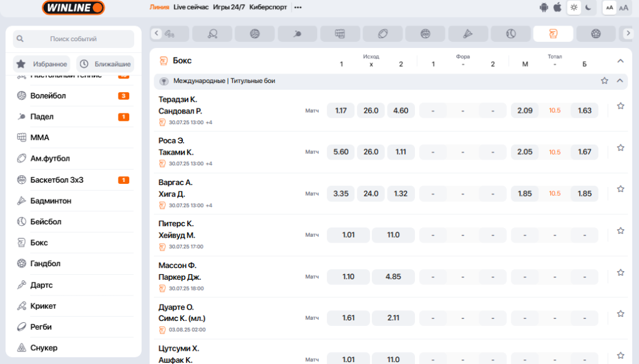The height and width of the screenshot is (364, 639).
Task: Select the baseball icon in top strip
Action: [510, 34]
